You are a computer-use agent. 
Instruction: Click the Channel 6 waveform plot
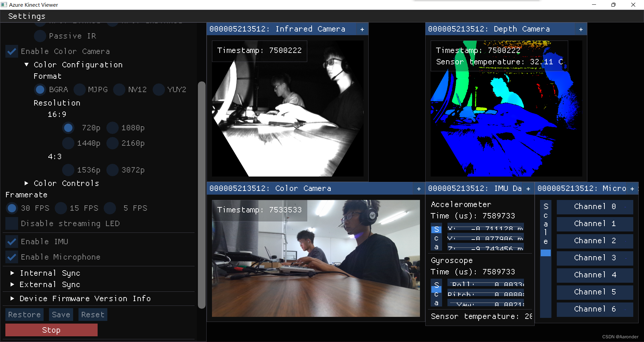tap(595, 310)
